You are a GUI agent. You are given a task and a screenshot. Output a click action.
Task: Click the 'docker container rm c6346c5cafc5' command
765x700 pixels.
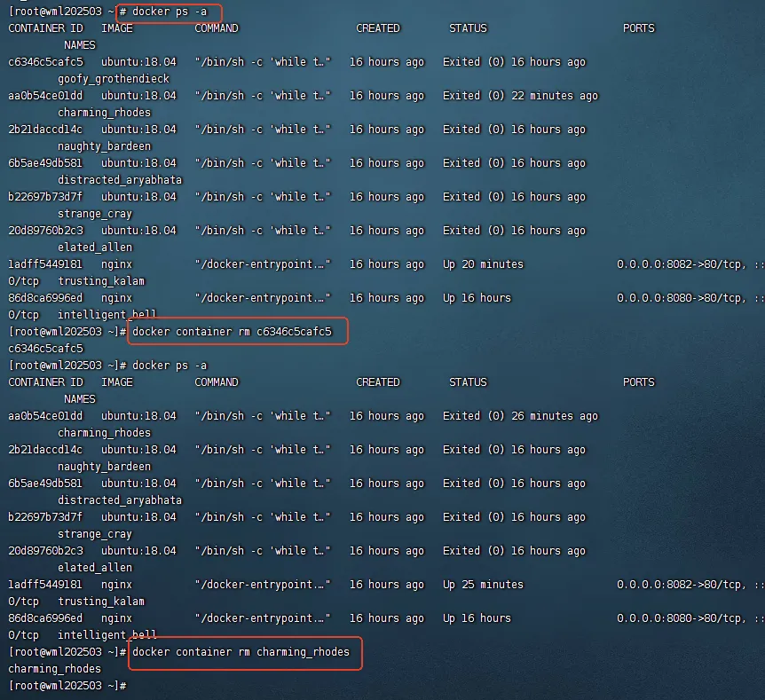(232, 332)
